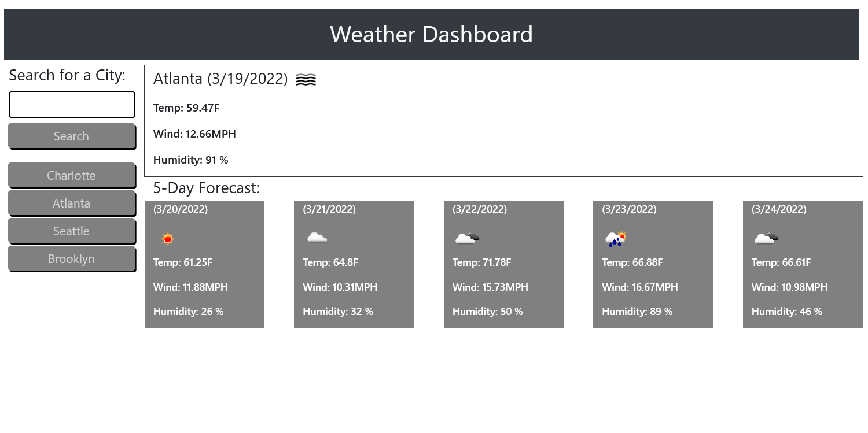The width and height of the screenshot is (868, 433).
Task: Select the Search button
Action: tap(71, 136)
